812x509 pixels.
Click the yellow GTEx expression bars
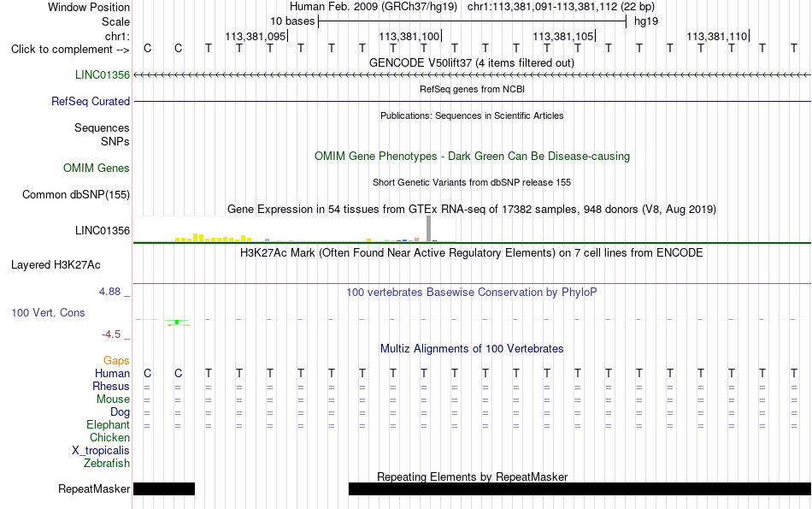(214, 238)
